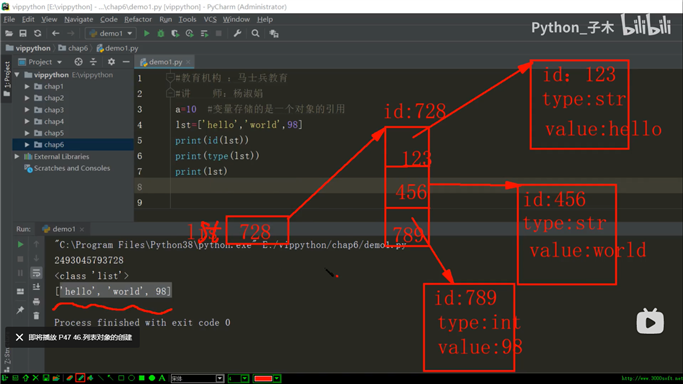Toggle soft-wrap in Run console

click(x=36, y=273)
